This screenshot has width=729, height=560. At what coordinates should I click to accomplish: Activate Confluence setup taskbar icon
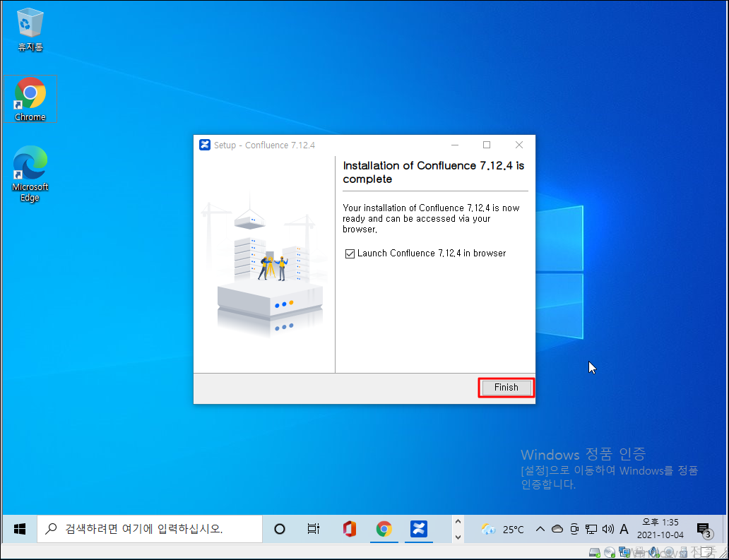(x=418, y=529)
